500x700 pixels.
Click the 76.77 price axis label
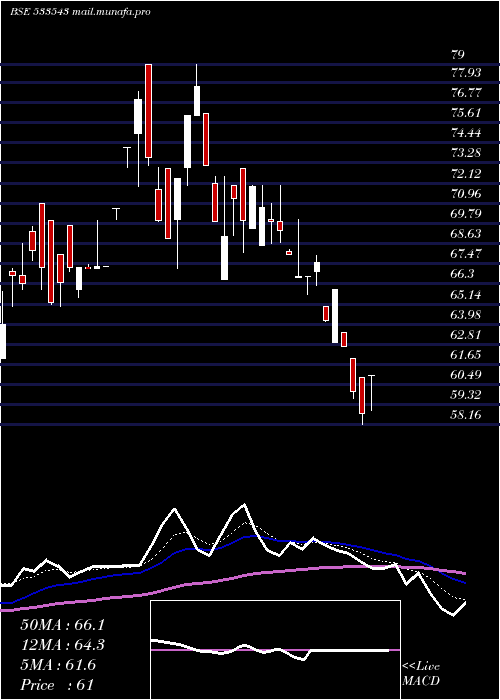pos(466,93)
